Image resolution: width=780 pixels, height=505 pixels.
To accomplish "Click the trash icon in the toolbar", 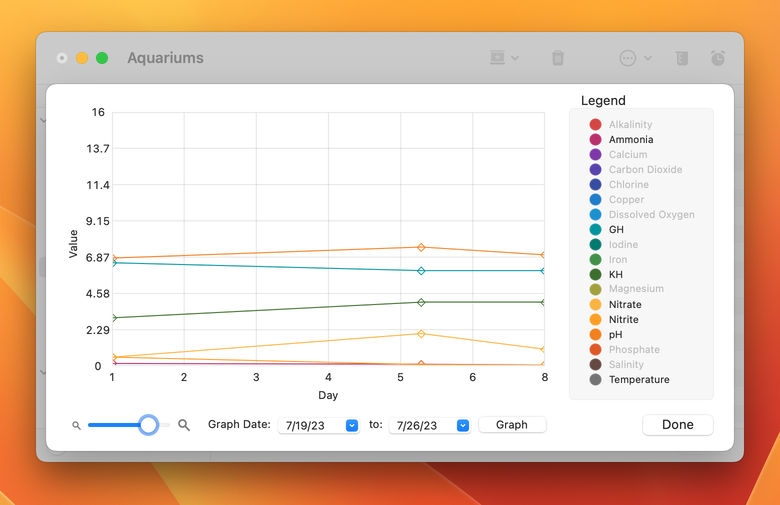I will (x=558, y=58).
